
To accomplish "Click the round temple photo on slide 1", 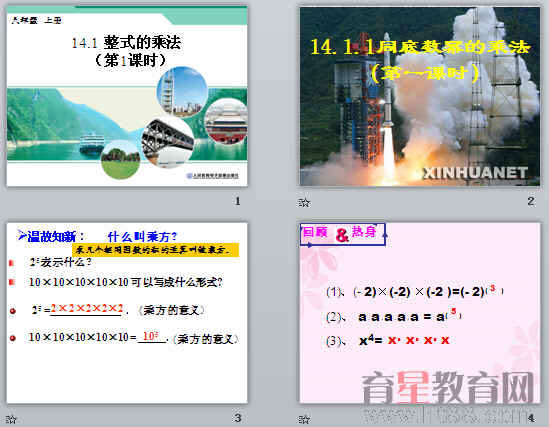I will point(226,121).
